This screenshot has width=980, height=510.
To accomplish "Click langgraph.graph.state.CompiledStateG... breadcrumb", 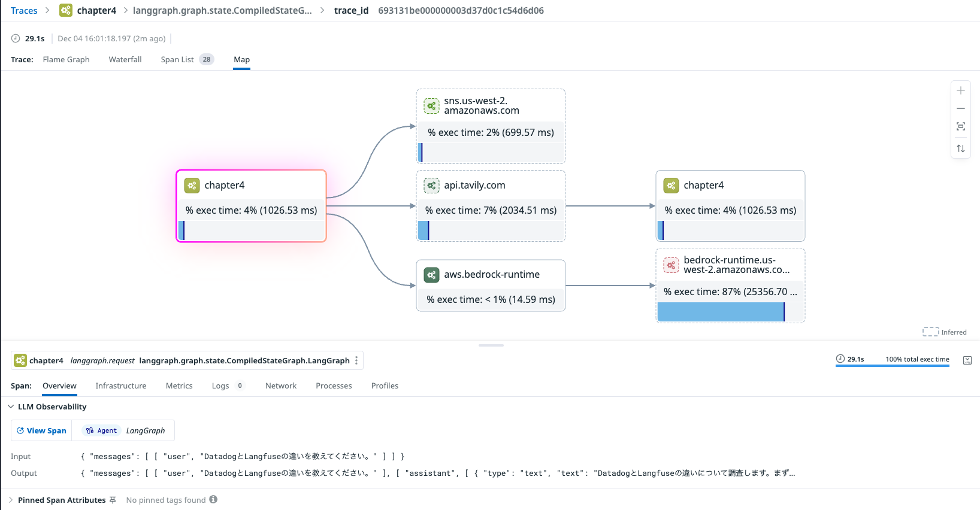I will 222,10.
